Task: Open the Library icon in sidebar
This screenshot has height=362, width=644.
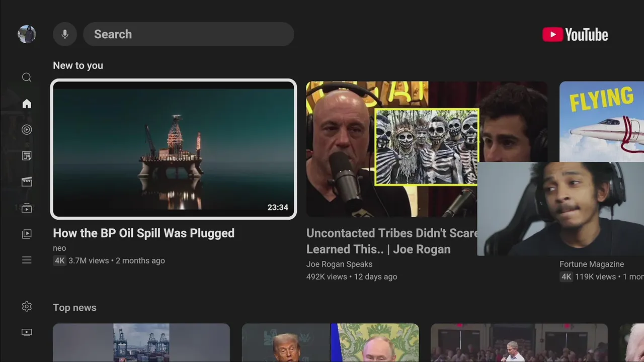Action: [27, 234]
